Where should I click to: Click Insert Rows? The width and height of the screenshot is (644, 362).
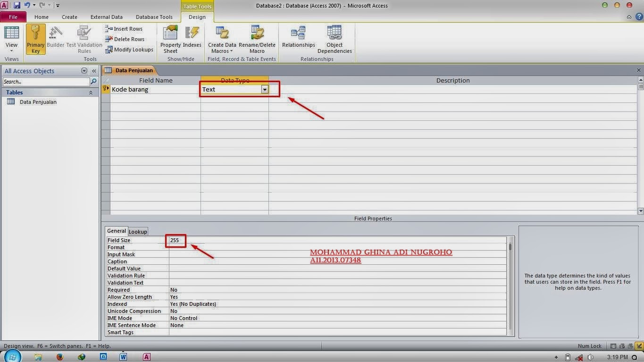(x=124, y=29)
